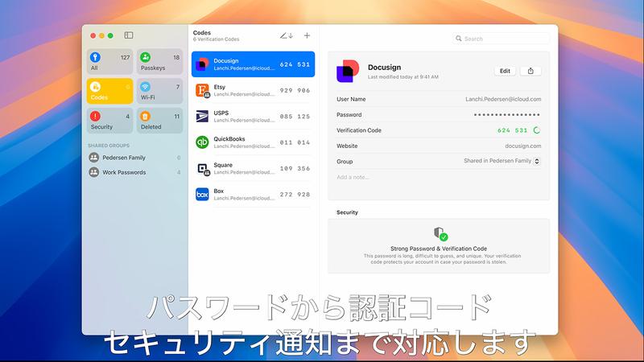Click the Etsy code 929 906
The image size is (644, 362).
click(x=295, y=91)
